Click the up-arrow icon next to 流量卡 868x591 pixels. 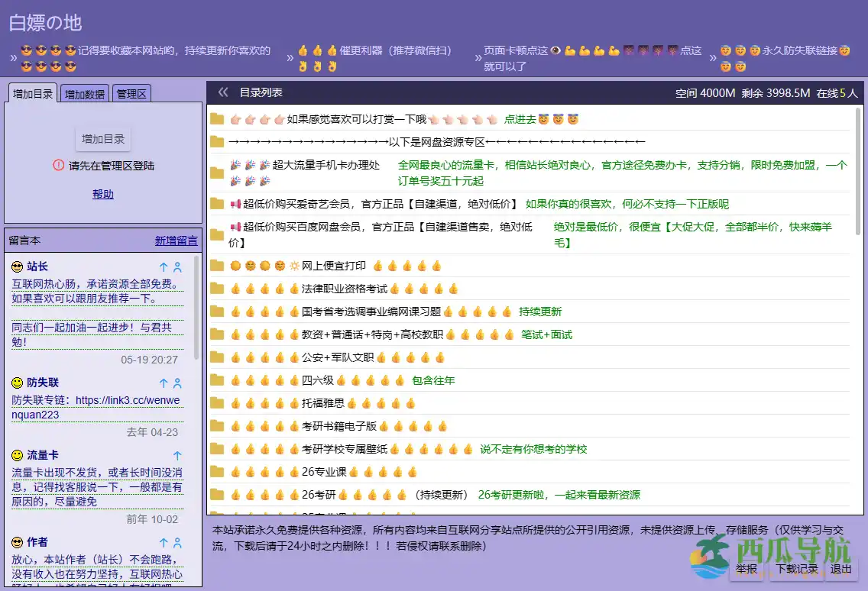coord(177,454)
